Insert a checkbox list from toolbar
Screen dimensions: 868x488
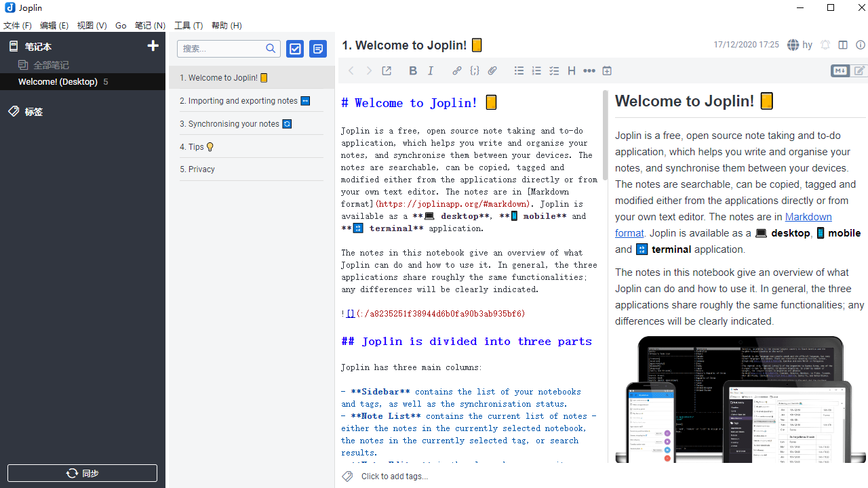coord(554,70)
